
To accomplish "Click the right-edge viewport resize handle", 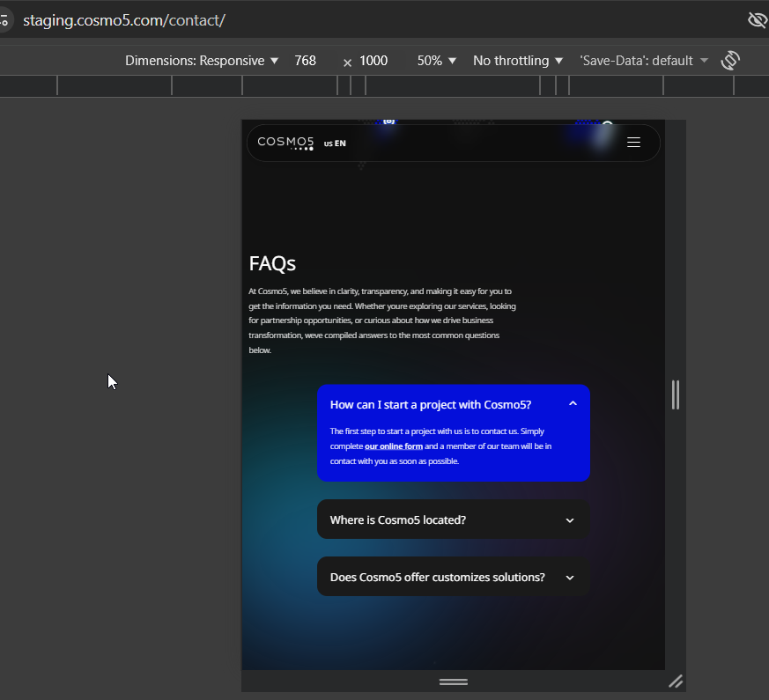I will click(x=676, y=394).
